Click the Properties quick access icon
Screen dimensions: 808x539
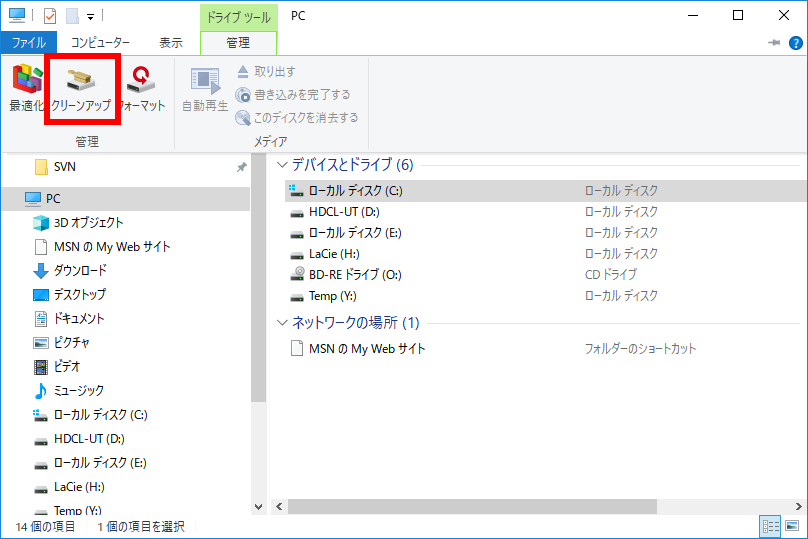coord(50,16)
